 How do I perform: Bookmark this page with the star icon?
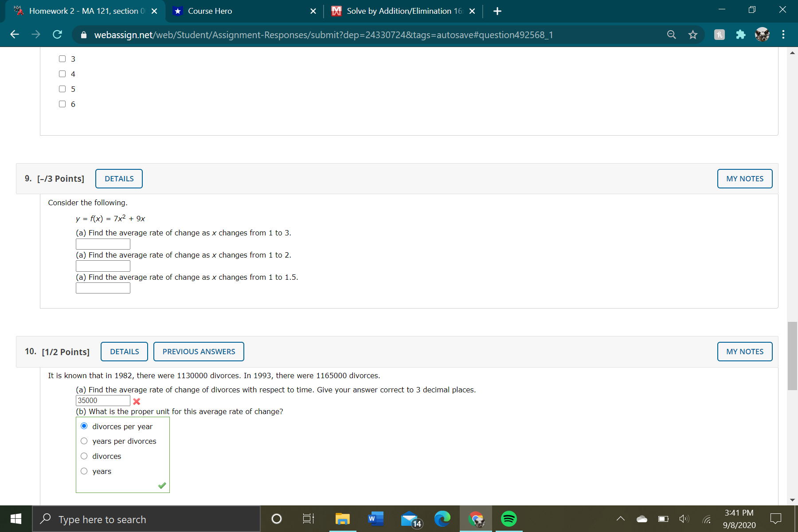point(692,35)
